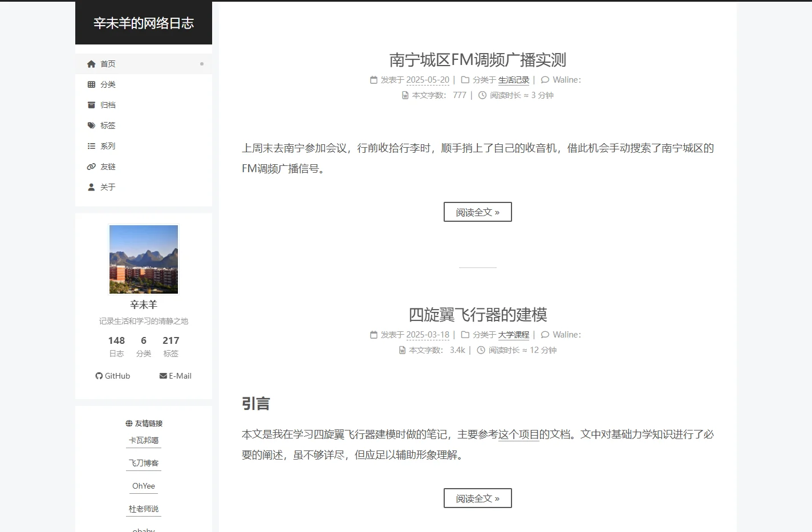Screen dimensions: 812x532
Task: Click the chain link icon beside 友链
Action: click(91, 166)
